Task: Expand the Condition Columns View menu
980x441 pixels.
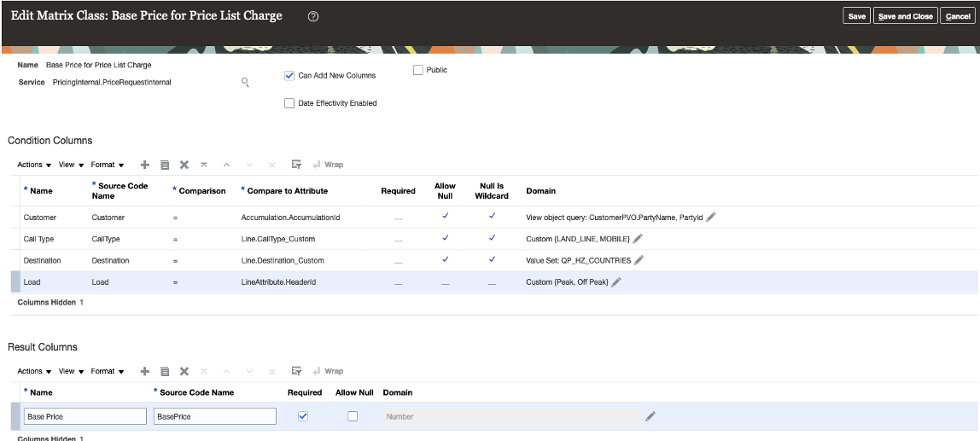Action: click(x=71, y=164)
